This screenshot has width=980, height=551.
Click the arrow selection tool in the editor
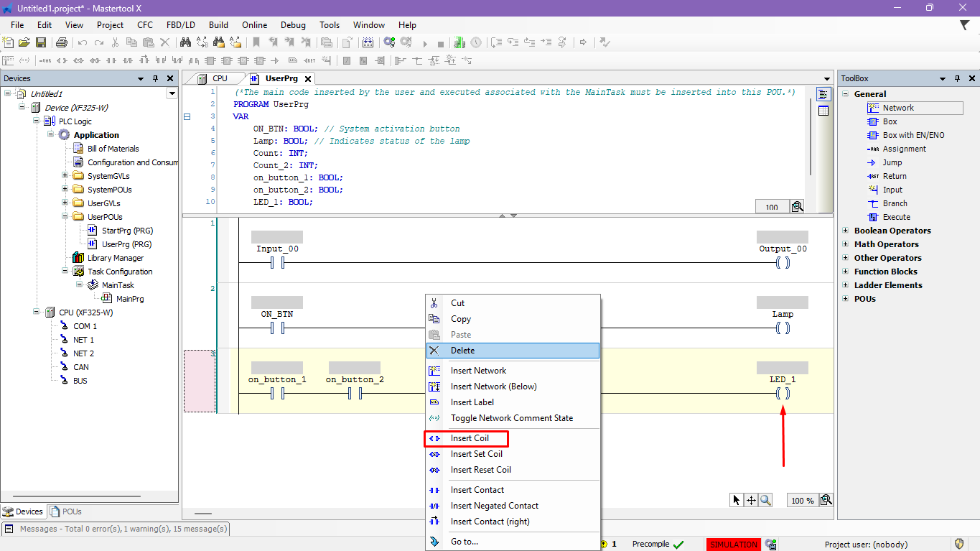click(x=736, y=500)
